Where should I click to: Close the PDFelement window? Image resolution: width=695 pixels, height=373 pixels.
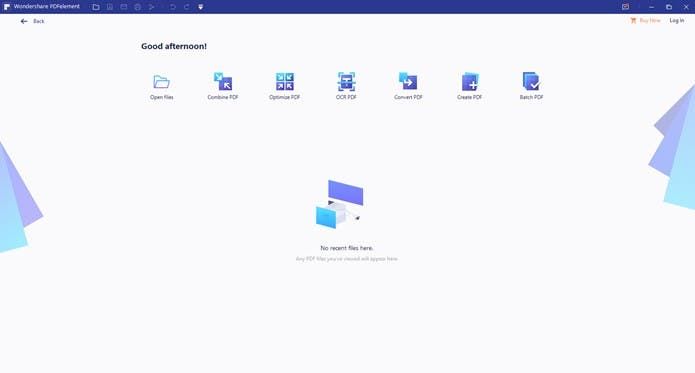click(686, 7)
